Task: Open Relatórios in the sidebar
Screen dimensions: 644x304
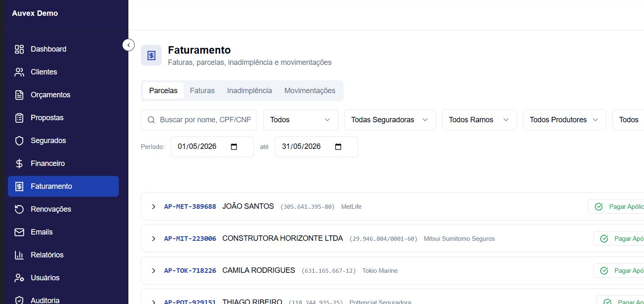Action: coord(63,255)
